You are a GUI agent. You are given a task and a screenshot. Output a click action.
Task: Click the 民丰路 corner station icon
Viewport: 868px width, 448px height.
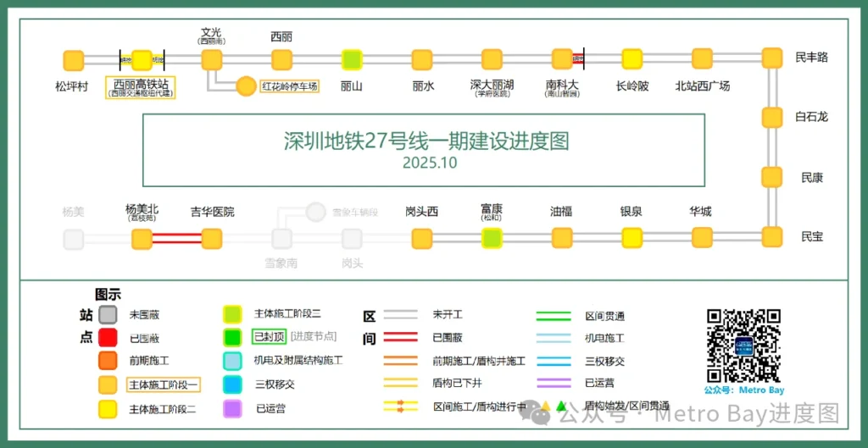point(771,58)
